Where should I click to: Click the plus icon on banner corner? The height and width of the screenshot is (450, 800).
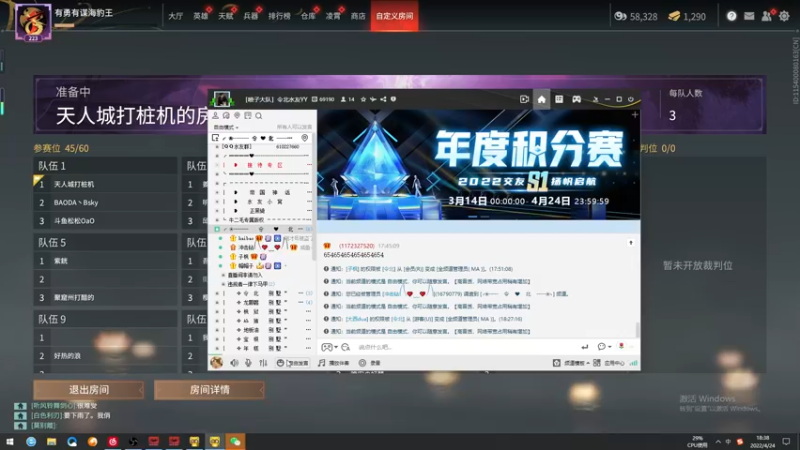pos(635,115)
